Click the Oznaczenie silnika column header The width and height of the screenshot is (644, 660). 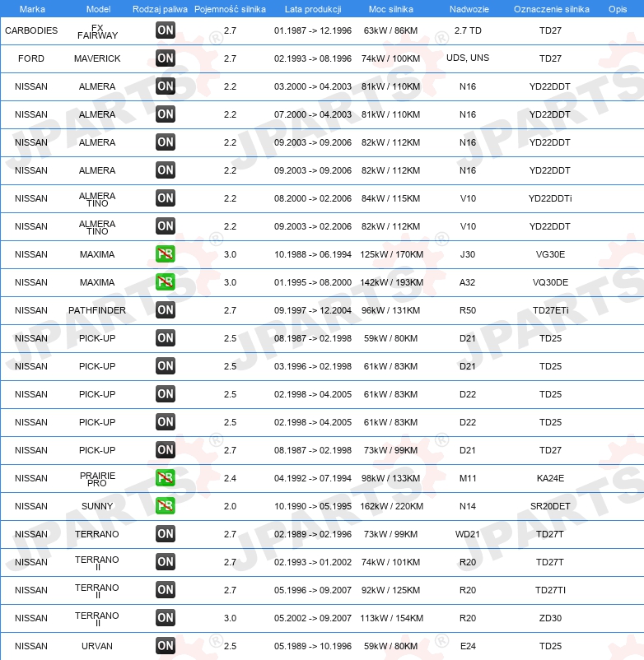[551, 9]
